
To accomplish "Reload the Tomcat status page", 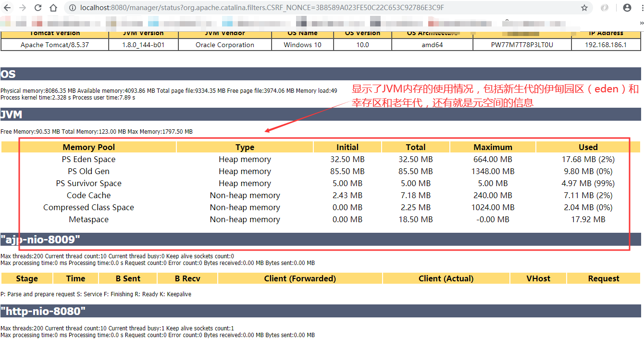I will coord(37,8).
